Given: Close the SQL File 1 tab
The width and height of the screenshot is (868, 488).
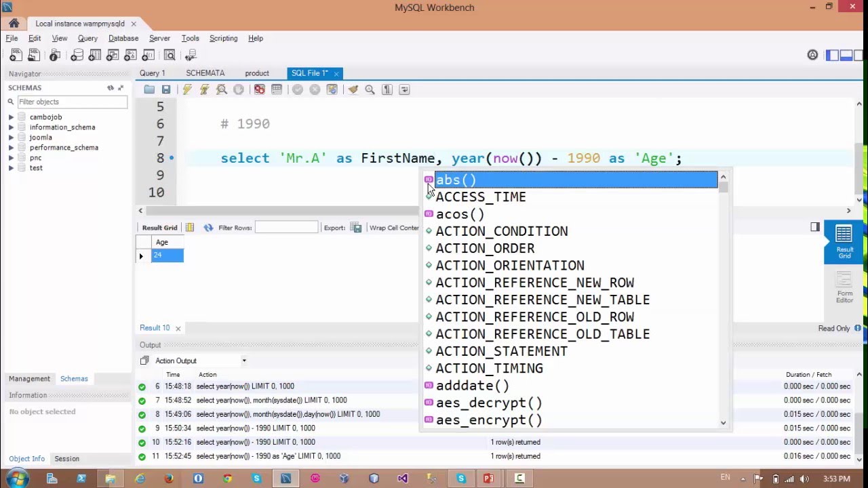Looking at the screenshot, I should tap(336, 73).
